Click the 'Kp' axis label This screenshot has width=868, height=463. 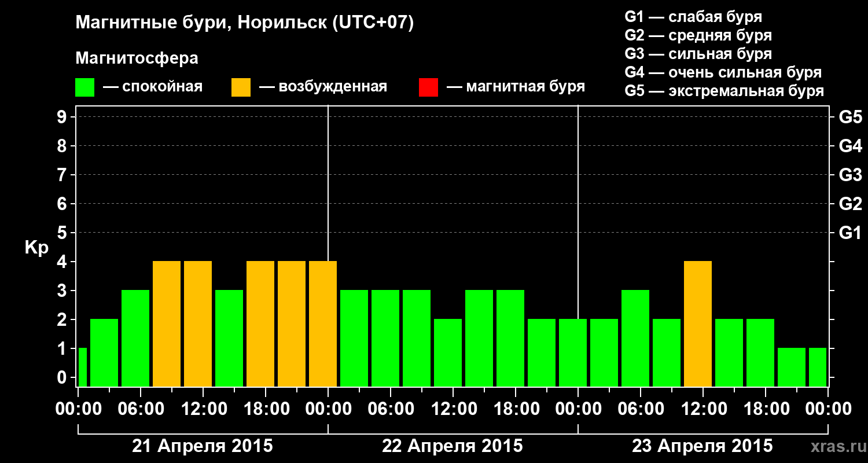tap(36, 248)
